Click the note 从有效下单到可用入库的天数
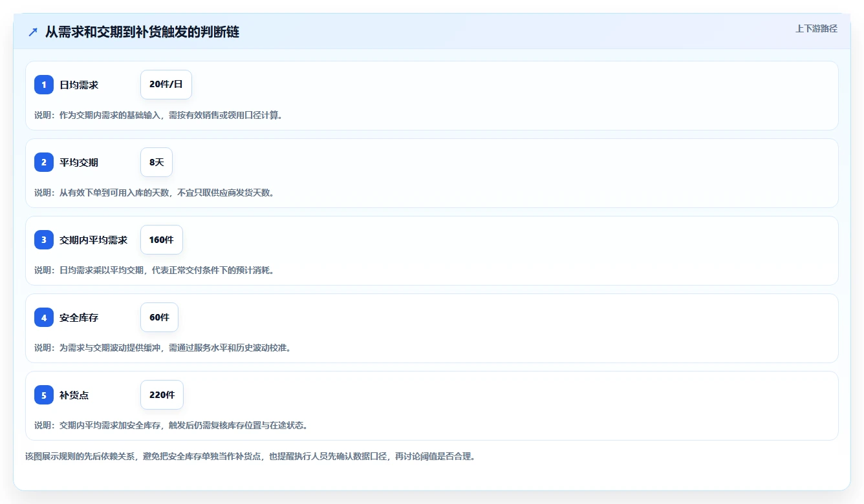Screen dimensions: 864x504 click(x=155, y=193)
